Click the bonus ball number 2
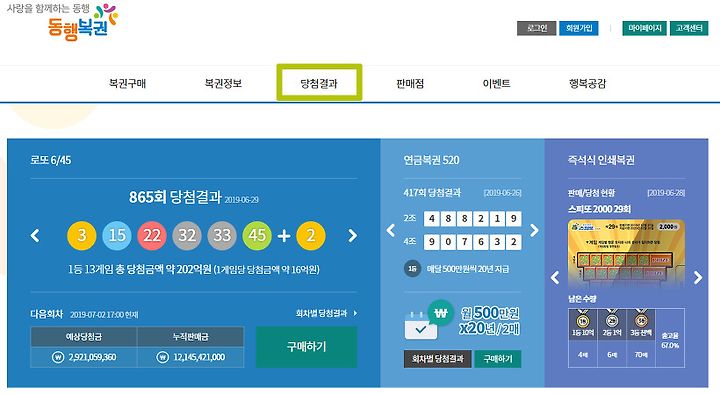The height and width of the screenshot is (394, 720). pyautogui.click(x=311, y=236)
